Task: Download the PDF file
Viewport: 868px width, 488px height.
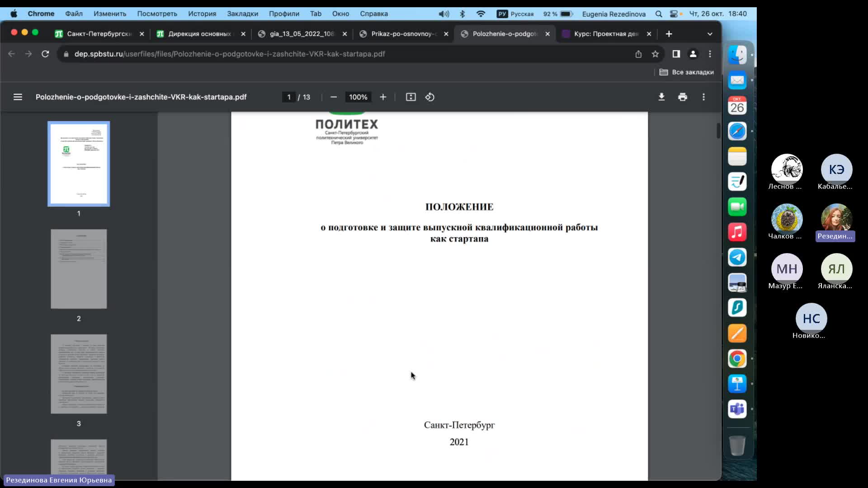Action: [661, 97]
